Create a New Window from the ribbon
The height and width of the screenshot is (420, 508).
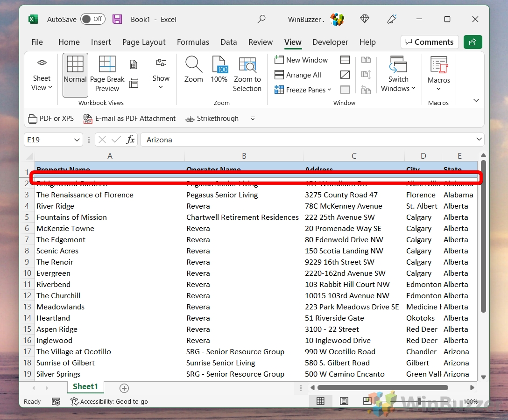pos(301,60)
